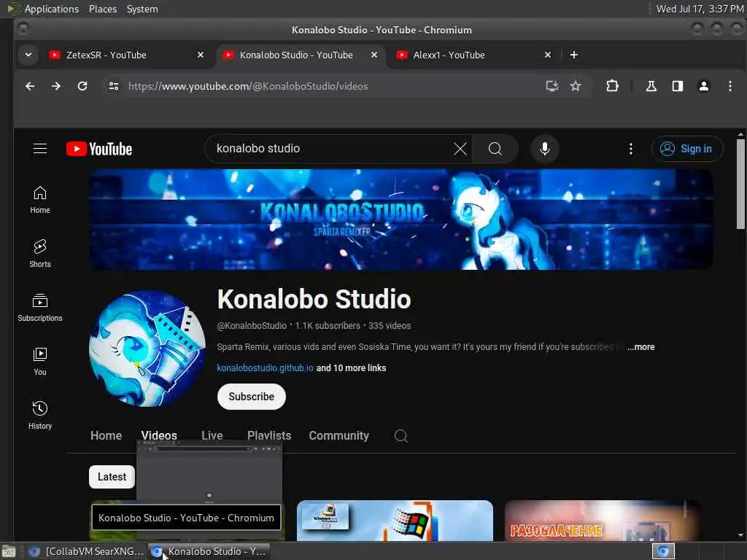Open the tab search dropdown arrow
Screen dimensions: 747x560
pyautogui.click(x=28, y=55)
